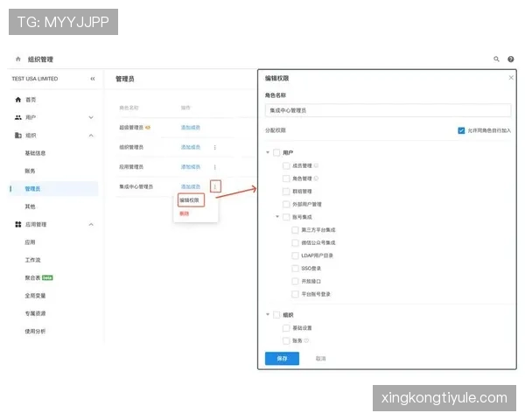Choose 编辑权限 from the popup menu
Viewport: 525px width, 420px height.
click(191, 200)
